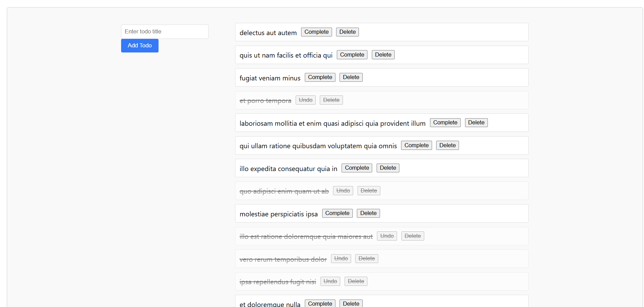This screenshot has height=307, width=644.
Task: Delete "quis ut nam facilis et officia qui"
Action: coord(383,55)
